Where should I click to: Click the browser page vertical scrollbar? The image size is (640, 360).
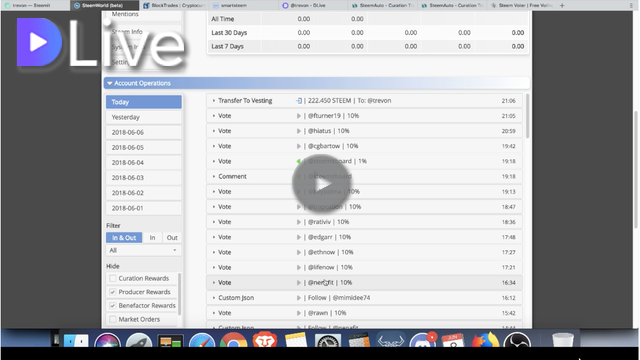[636, 169]
